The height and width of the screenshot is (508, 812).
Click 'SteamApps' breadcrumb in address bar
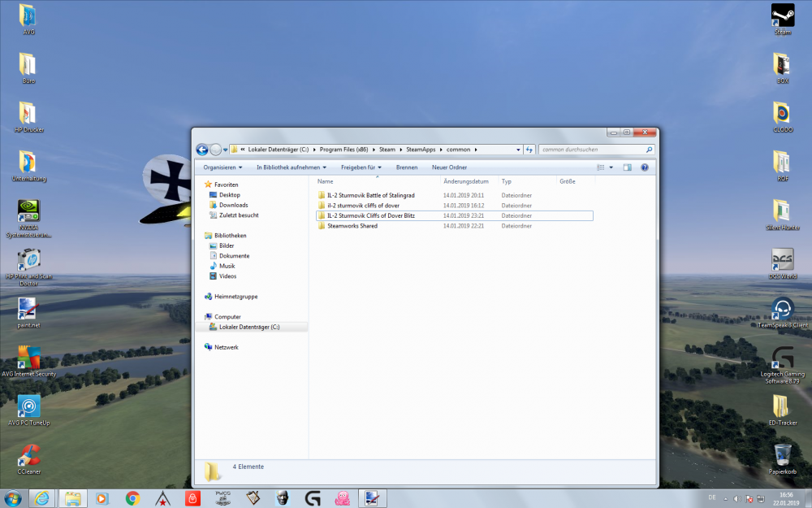click(421, 150)
